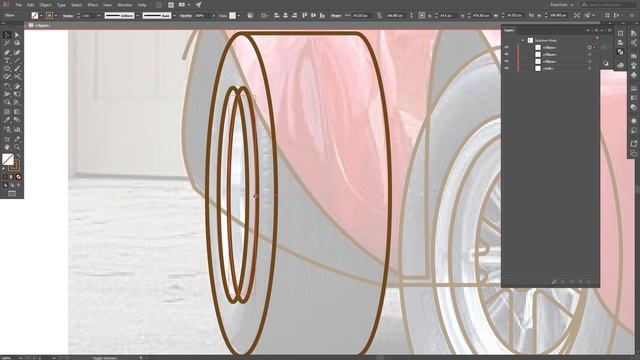Open the Object menu
This screenshot has width=640, height=360.
pyautogui.click(x=45, y=5)
